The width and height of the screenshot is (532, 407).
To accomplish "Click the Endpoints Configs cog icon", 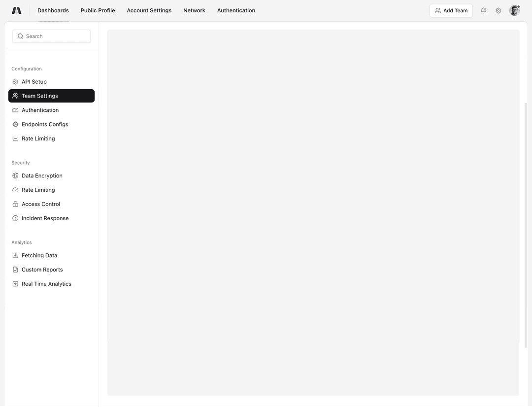I will (x=15, y=124).
